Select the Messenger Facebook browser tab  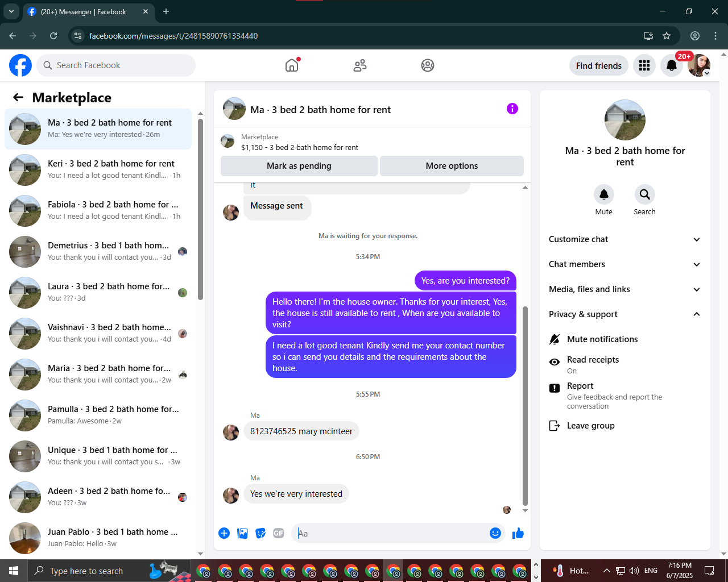tap(88, 11)
